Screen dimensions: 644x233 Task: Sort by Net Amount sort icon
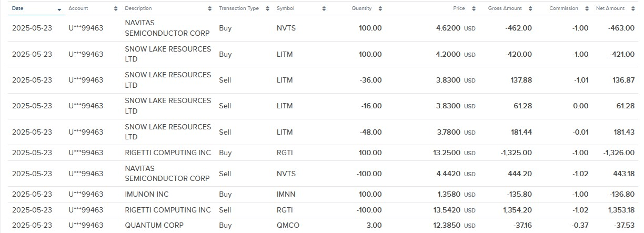pyautogui.click(x=633, y=8)
